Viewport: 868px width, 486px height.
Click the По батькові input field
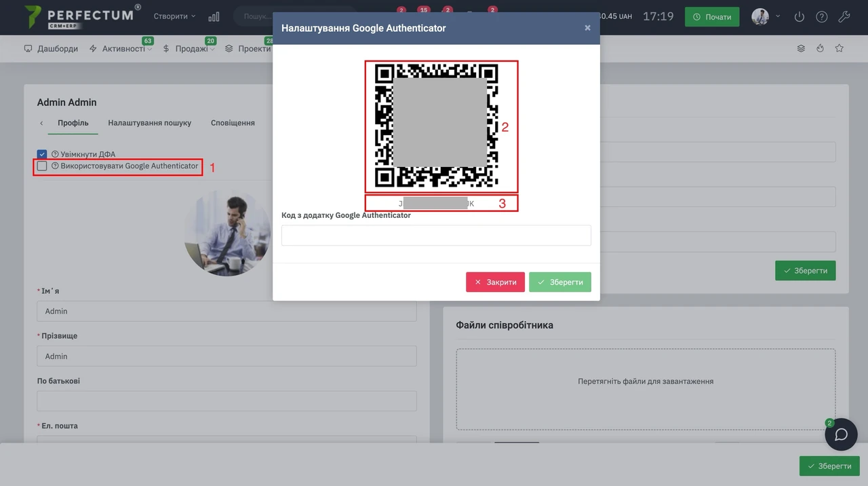click(x=226, y=400)
